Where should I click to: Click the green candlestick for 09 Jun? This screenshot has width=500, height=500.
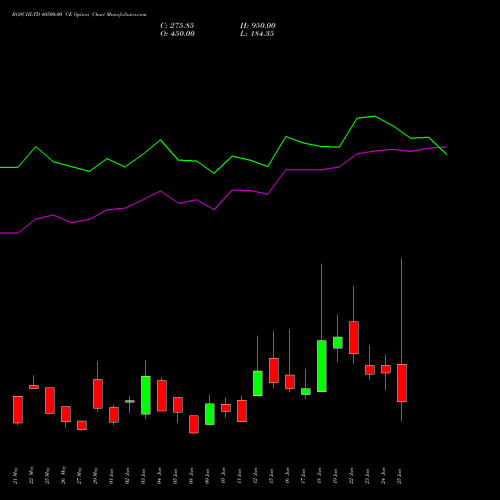coord(210,414)
